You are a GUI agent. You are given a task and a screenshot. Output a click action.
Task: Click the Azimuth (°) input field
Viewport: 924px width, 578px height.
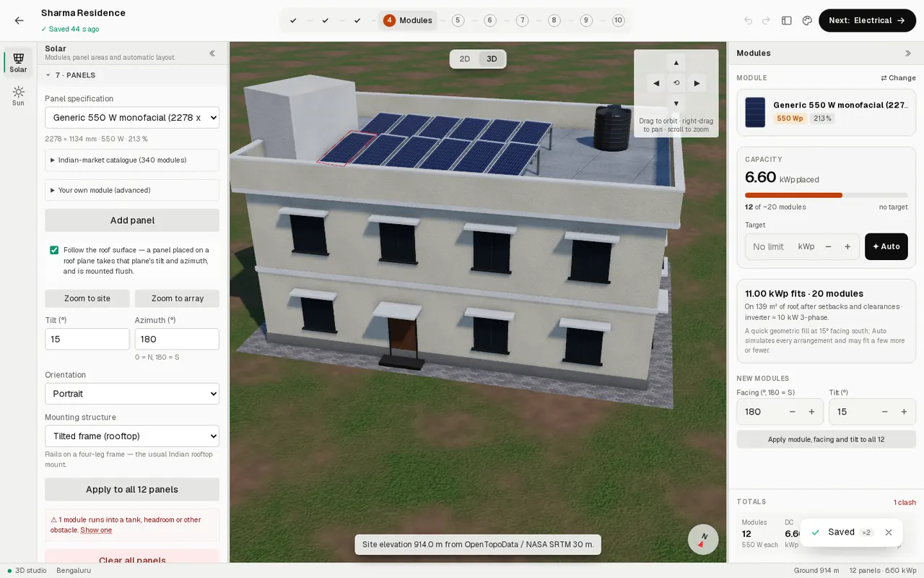[x=177, y=339]
